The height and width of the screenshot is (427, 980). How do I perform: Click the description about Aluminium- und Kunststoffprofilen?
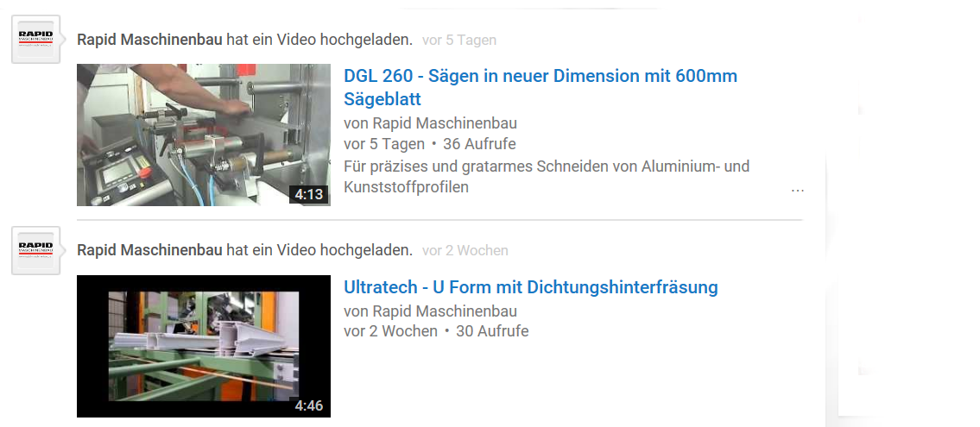coord(547,177)
